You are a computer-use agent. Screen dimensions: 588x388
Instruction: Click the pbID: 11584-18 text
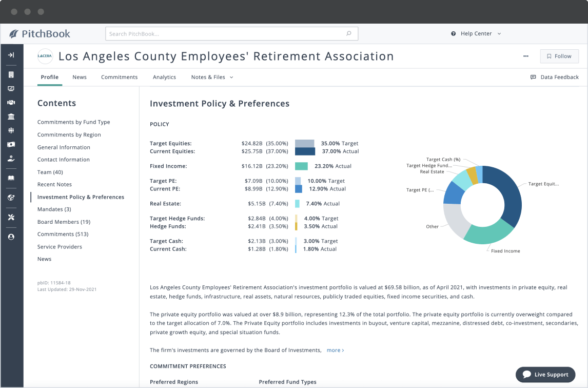click(54, 283)
